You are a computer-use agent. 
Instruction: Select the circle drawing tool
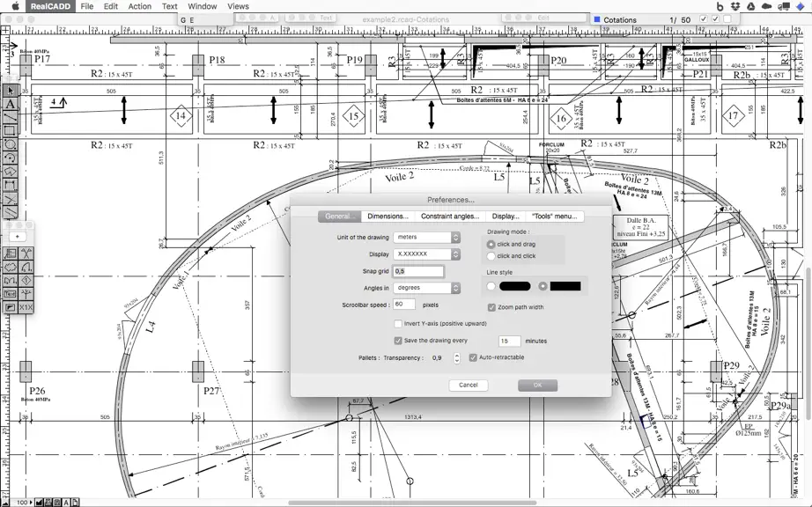10,144
